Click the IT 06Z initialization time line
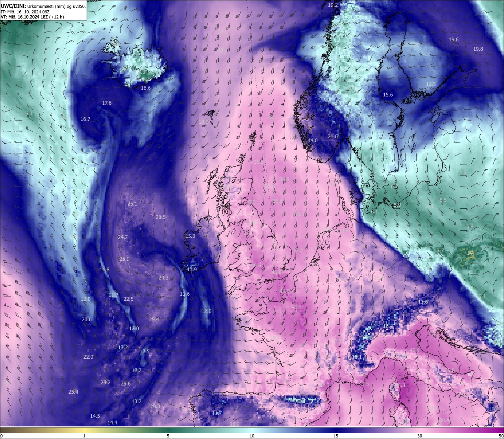 click(25, 11)
